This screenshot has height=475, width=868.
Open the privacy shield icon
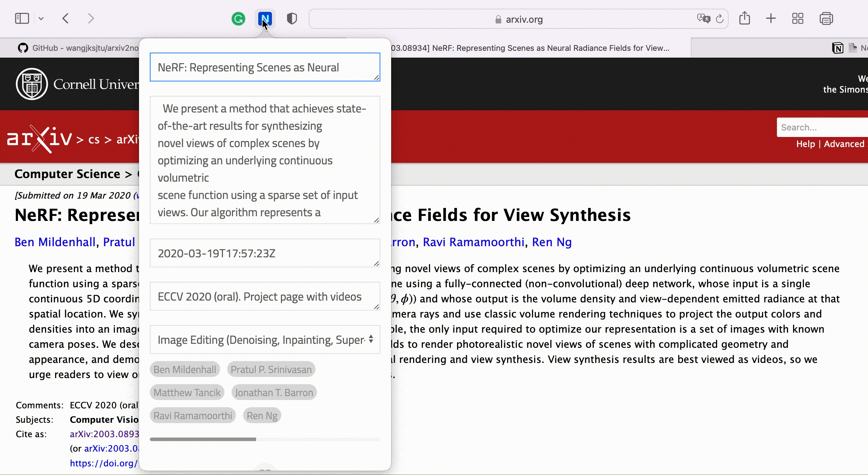pyautogui.click(x=292, y=19)
